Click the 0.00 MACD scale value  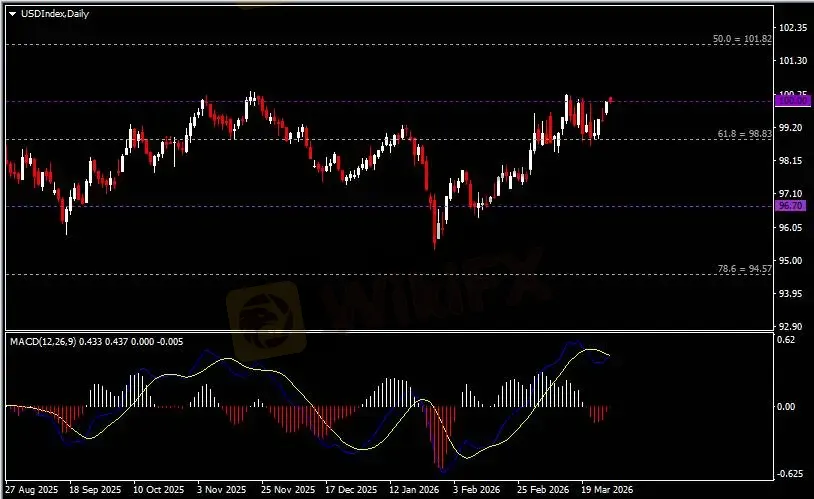pyautogui.click(x=788, y=407)
